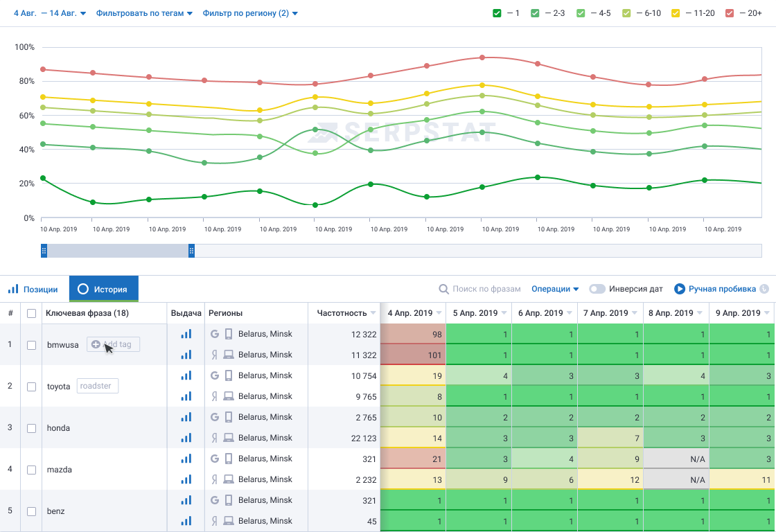Screen dimensions: 776x532
Task: Click the info icon next to Ручная пробивка
Action: [764, 289]
